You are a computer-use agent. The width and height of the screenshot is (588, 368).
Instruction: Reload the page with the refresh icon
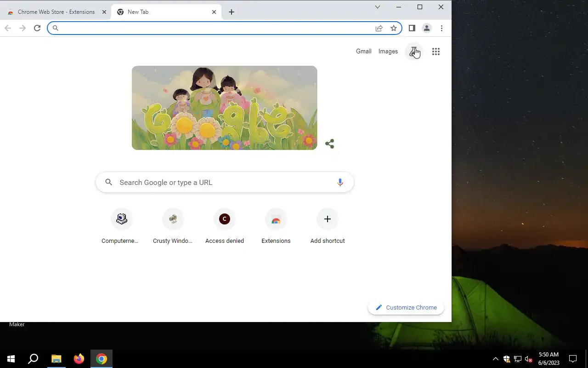click(37, 28)
